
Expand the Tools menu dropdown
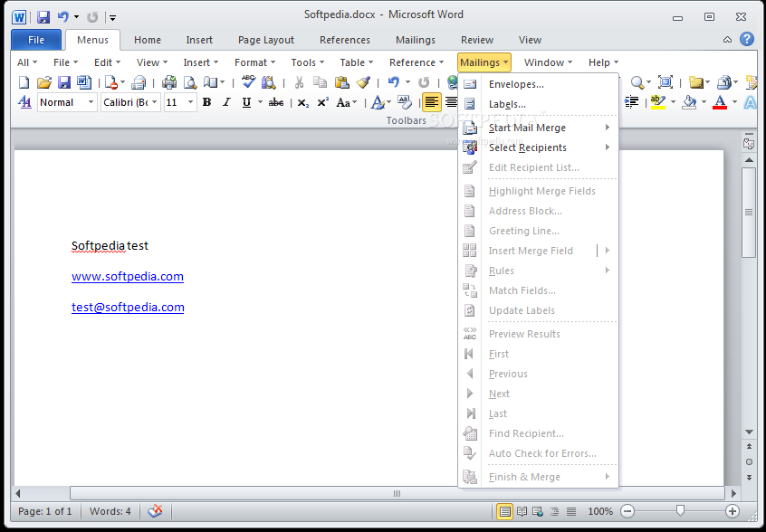click(308, 62)
